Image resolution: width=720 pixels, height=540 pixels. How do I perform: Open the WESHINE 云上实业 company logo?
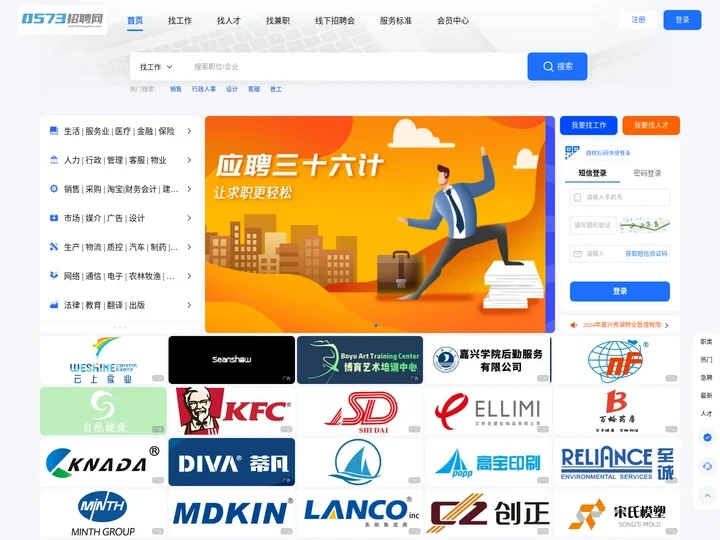103,360
